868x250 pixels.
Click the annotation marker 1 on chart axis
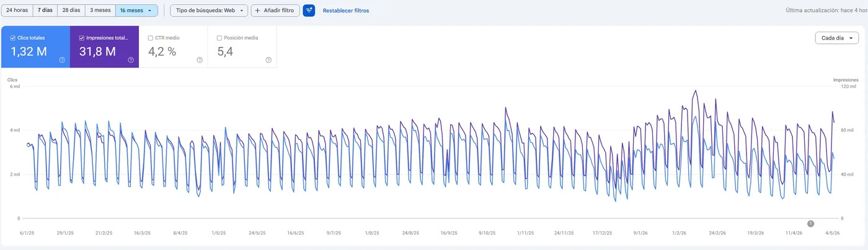pyautogui.click(x=810, y=223)
